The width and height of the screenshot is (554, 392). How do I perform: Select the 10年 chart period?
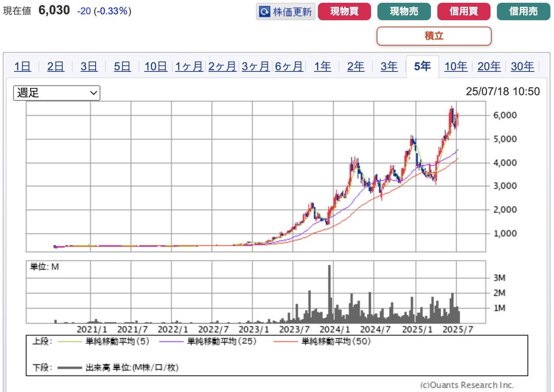pos(456,66)
